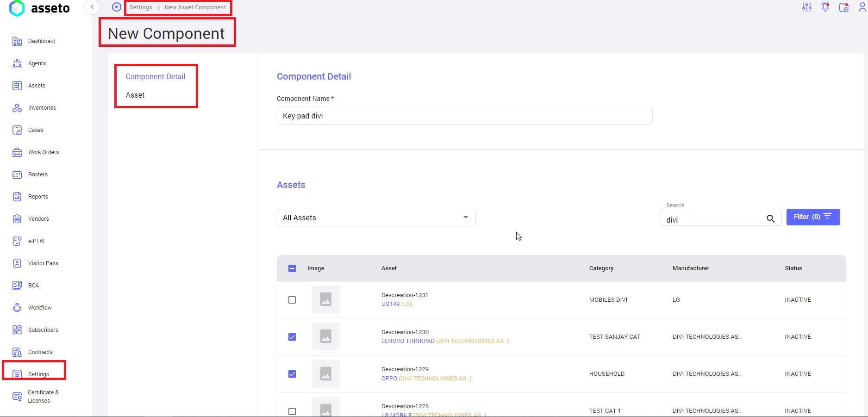Open the Reports icon in sidebar

pos(17,197)
